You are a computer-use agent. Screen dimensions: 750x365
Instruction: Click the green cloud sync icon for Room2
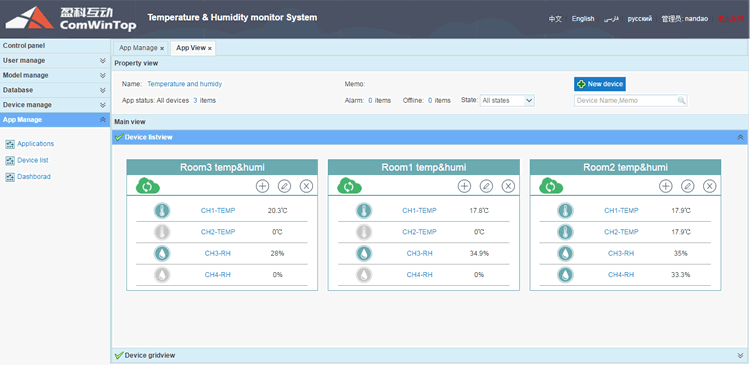point(551,186)
